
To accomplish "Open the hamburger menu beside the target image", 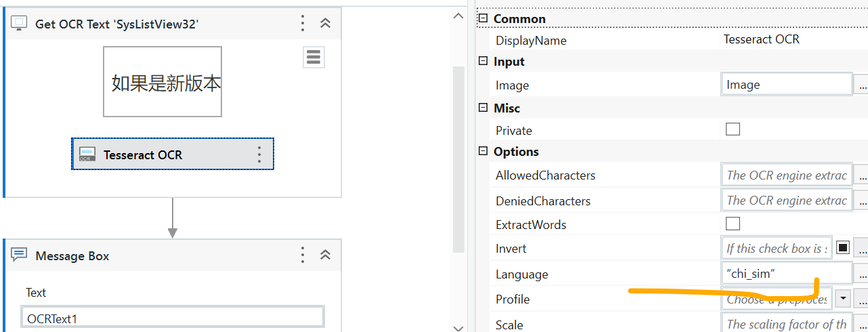I will click(x=313, y=58).
